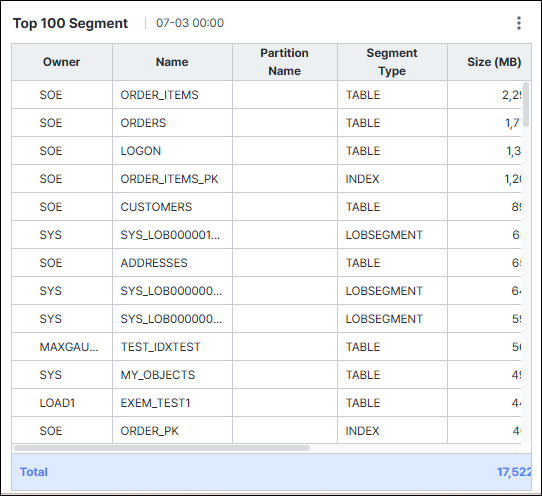Click the horizontal scrollbar thumb

162,448
